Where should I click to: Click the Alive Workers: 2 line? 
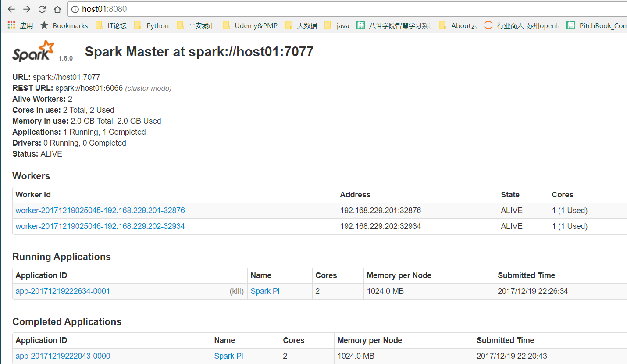click(42, 99)
